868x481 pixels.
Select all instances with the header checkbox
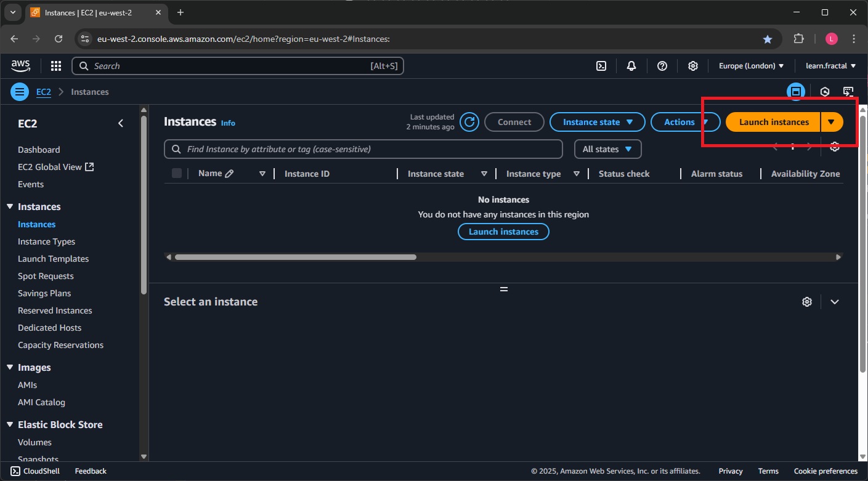coord(177,173)
